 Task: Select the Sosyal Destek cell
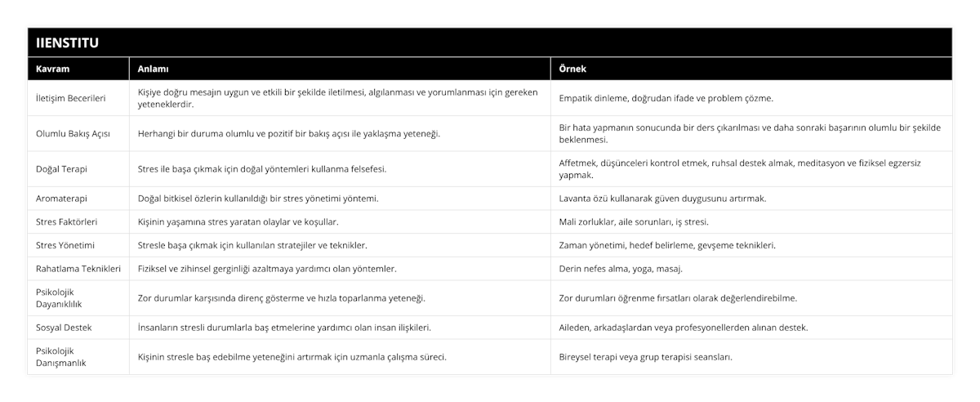[65, 328]
